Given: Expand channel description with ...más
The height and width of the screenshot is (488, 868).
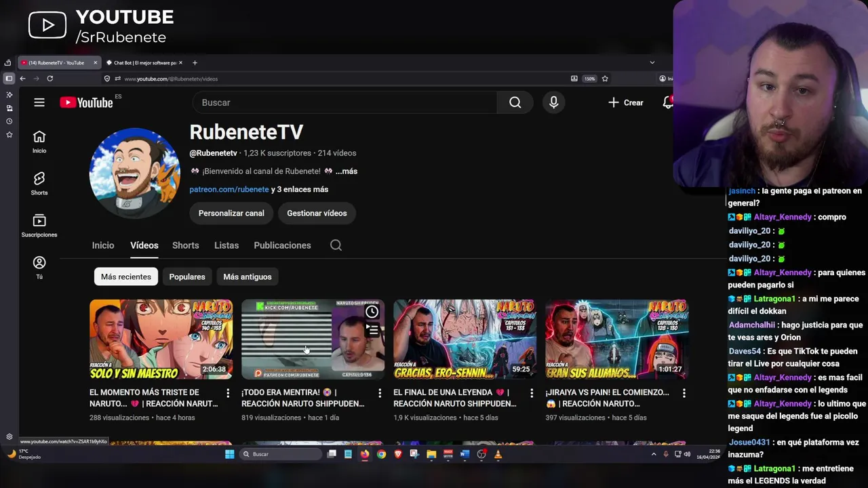Looking at the screenshot, I should (347, 171).
